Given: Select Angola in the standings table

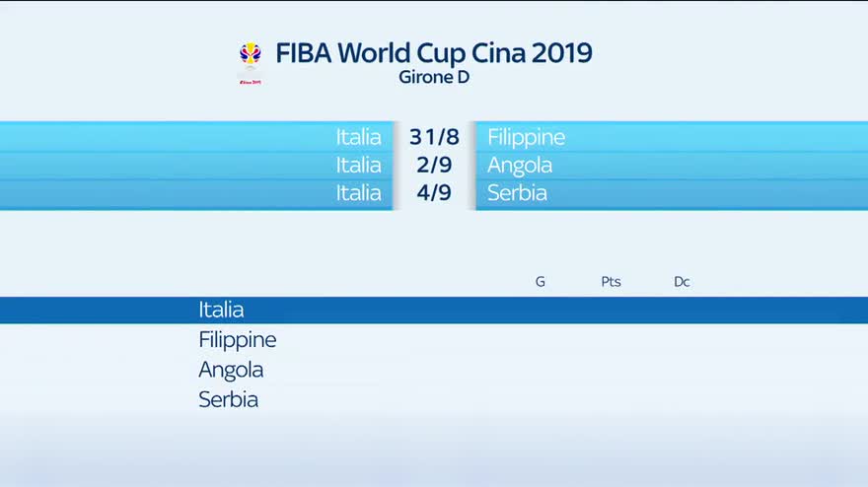Looking at the screenshot, I should pos(231,370).
